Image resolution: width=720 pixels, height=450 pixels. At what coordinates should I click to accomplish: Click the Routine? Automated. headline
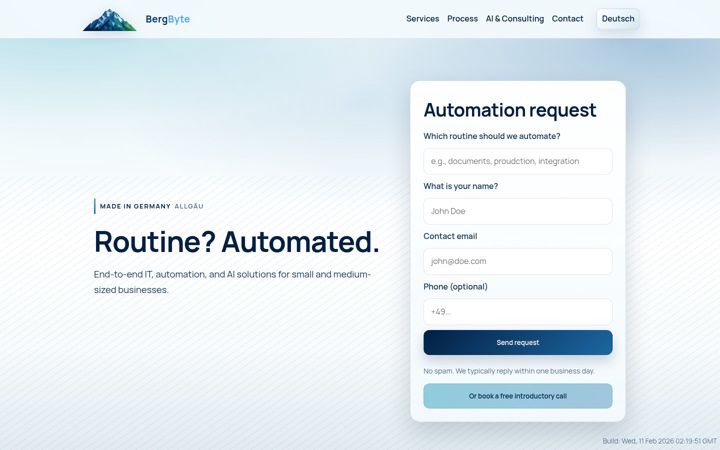[237, 242]
